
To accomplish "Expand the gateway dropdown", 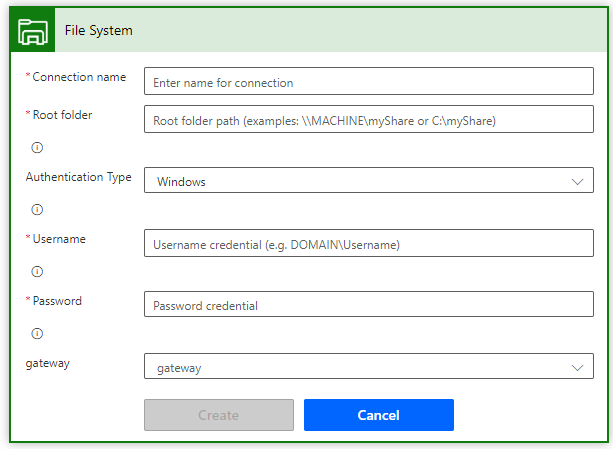I will 368,367.
